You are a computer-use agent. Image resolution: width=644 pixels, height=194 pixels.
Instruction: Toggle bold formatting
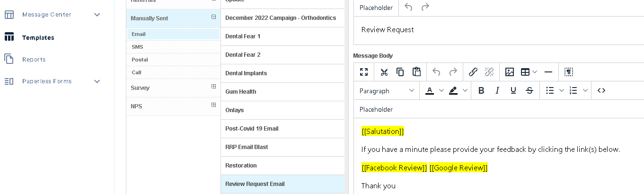pos(481,90)
